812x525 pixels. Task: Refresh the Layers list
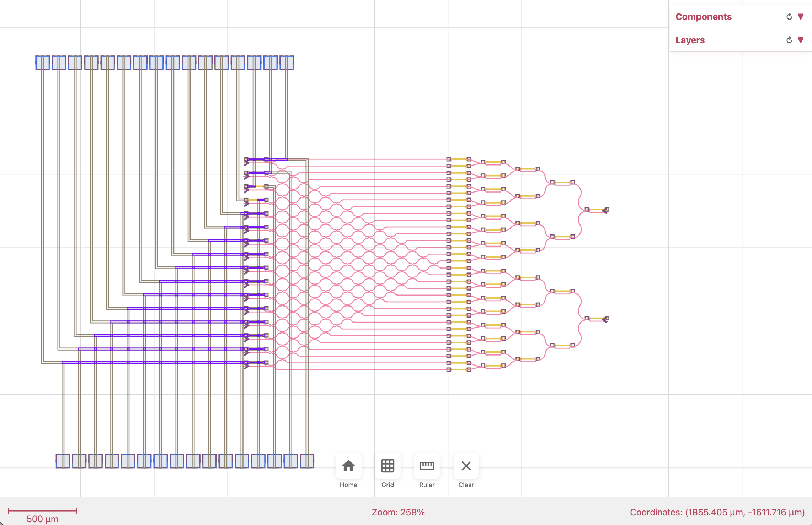tap(789, 40)
